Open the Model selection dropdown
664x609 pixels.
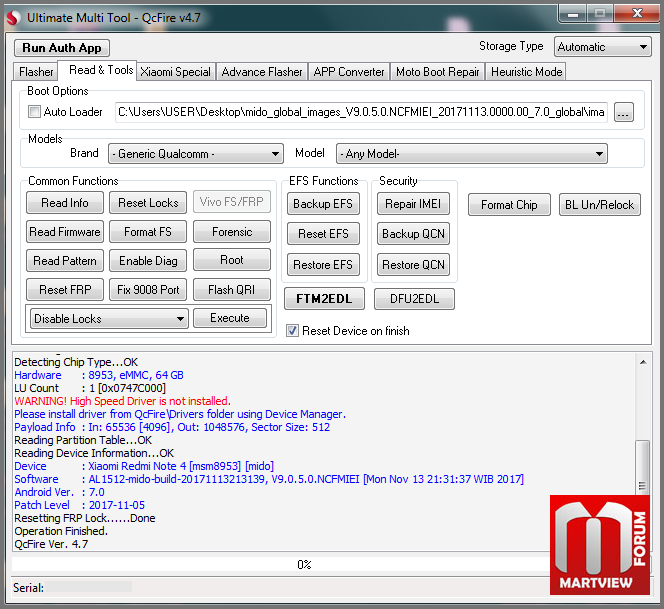click(x=472, y=154)
